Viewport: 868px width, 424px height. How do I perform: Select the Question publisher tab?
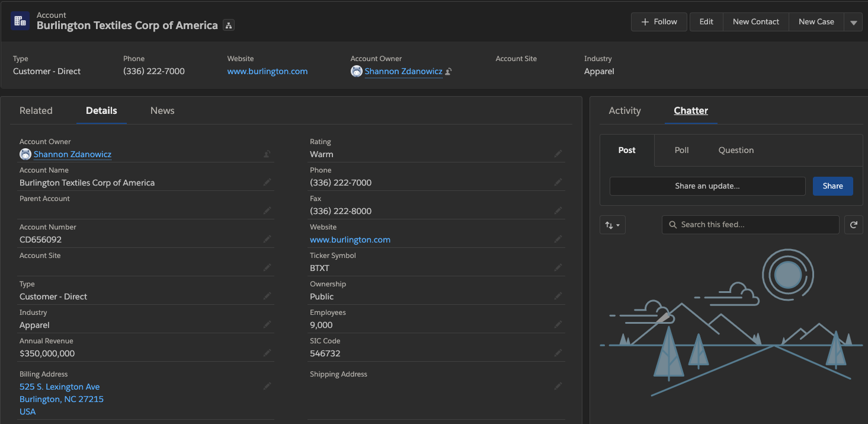pos(736,150)
